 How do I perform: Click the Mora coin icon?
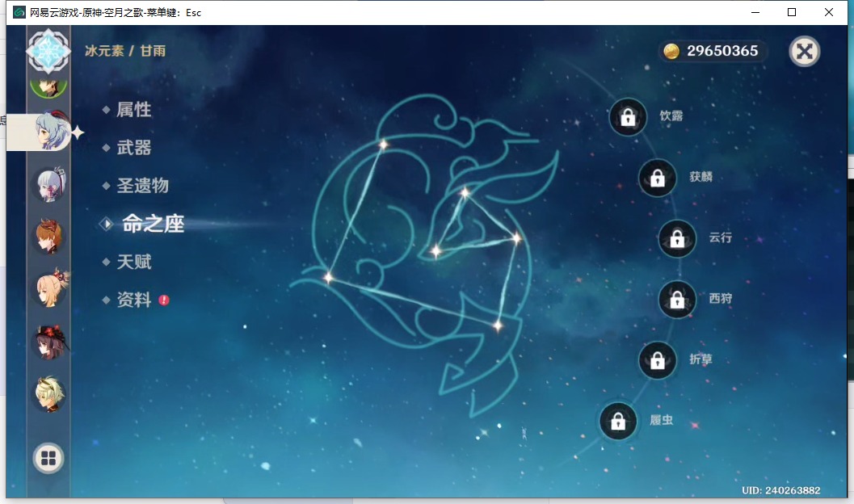(x=671, y=51)
